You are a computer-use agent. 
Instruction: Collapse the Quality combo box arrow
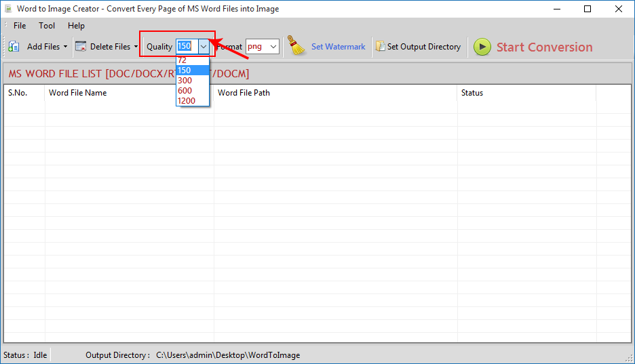point(204,47)
